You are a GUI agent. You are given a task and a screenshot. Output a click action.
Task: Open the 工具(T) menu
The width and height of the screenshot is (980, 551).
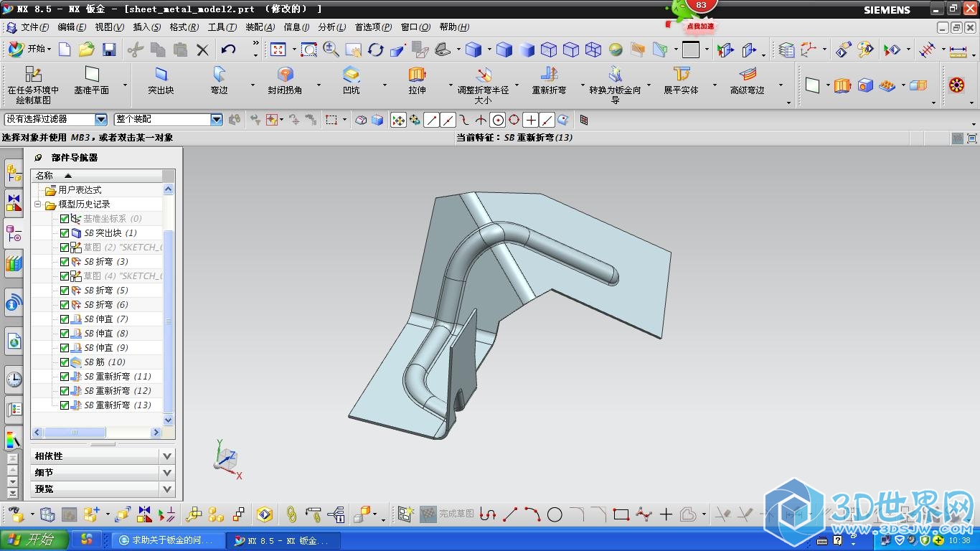click(x=222, y=27)
